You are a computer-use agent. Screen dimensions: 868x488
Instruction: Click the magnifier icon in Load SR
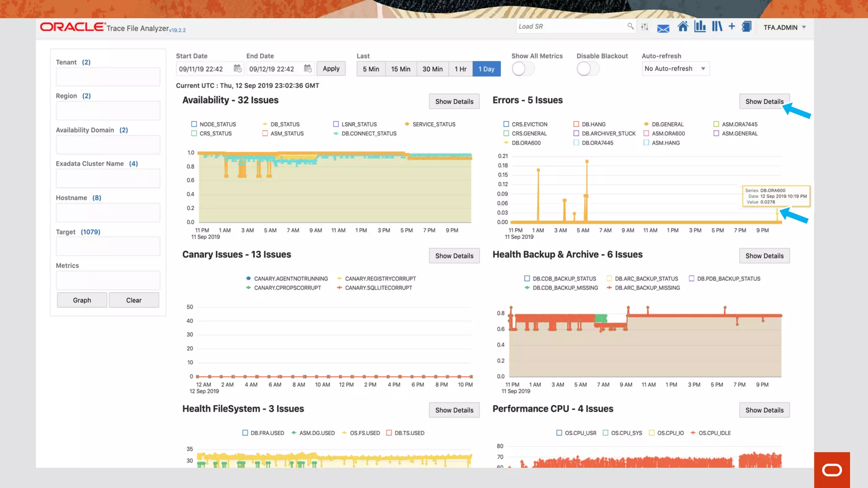coord(630,26)
